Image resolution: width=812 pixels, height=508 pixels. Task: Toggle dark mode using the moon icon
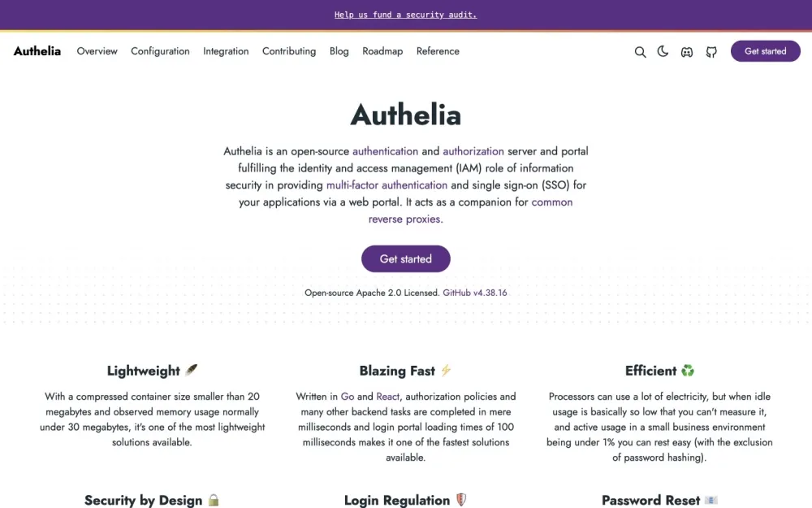663,51
